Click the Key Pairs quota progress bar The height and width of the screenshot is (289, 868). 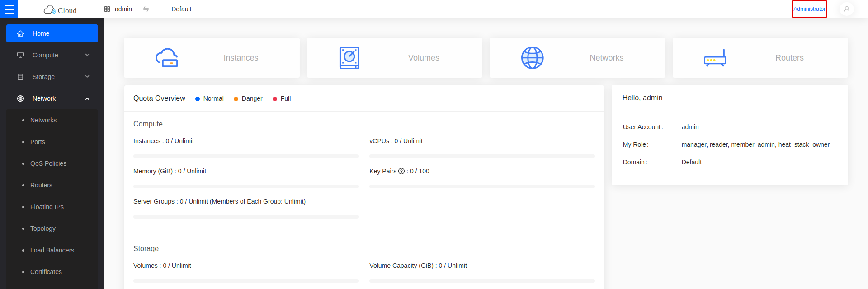(x=482, y=186)
